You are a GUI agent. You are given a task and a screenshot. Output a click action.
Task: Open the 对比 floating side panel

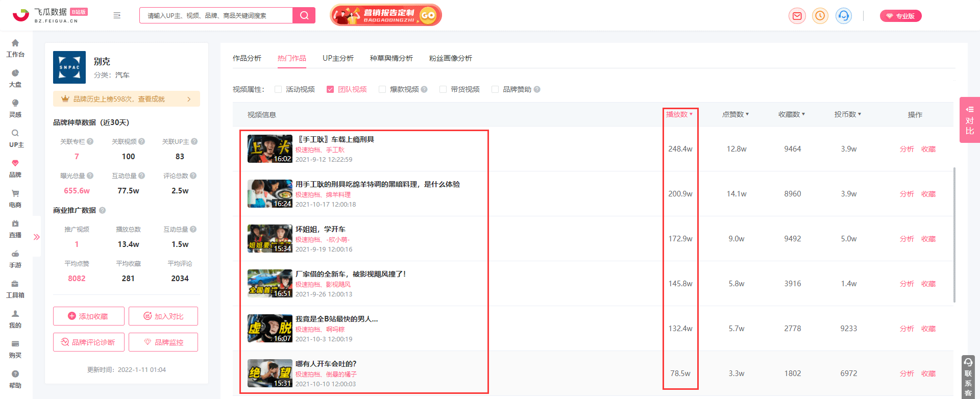(970, 120)
